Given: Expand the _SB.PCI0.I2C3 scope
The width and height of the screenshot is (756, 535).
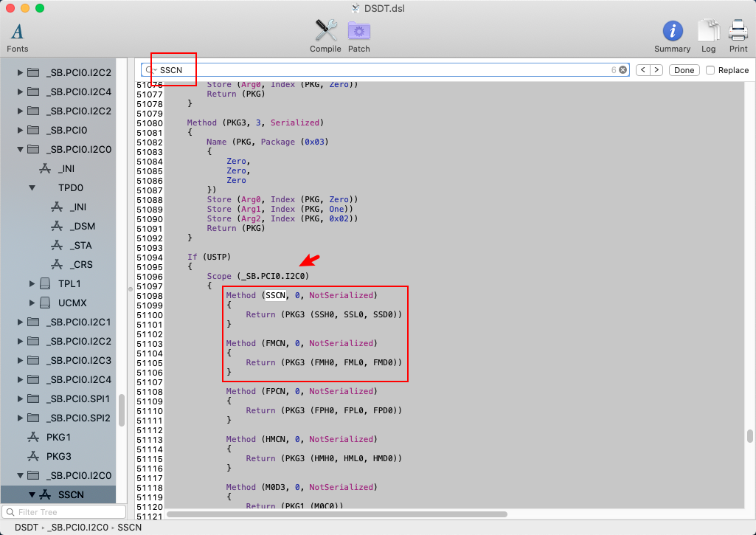Looking at the screenshot, I should (20, 360).
